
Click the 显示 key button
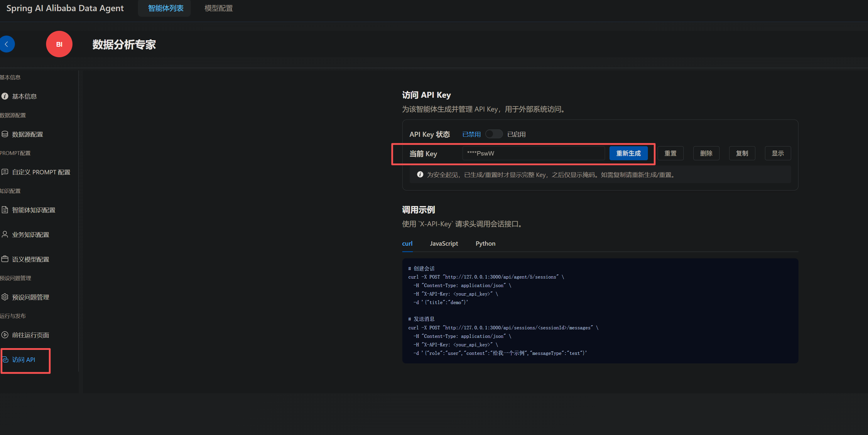pyautogui.click(x=777, y=153)
